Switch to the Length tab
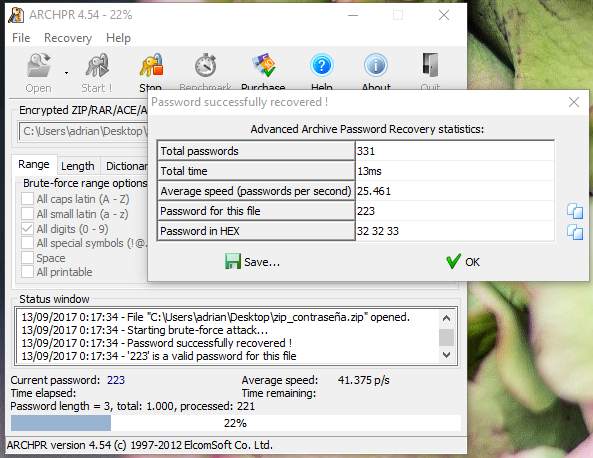This screenshot has width=593, height=458. (78, 166)
